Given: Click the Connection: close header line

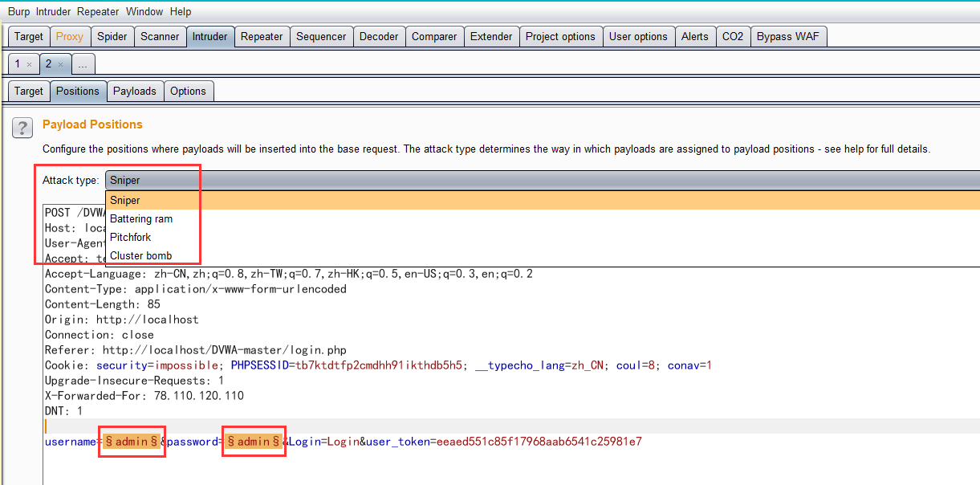Looking at the screenshot, I should [100, 335].
